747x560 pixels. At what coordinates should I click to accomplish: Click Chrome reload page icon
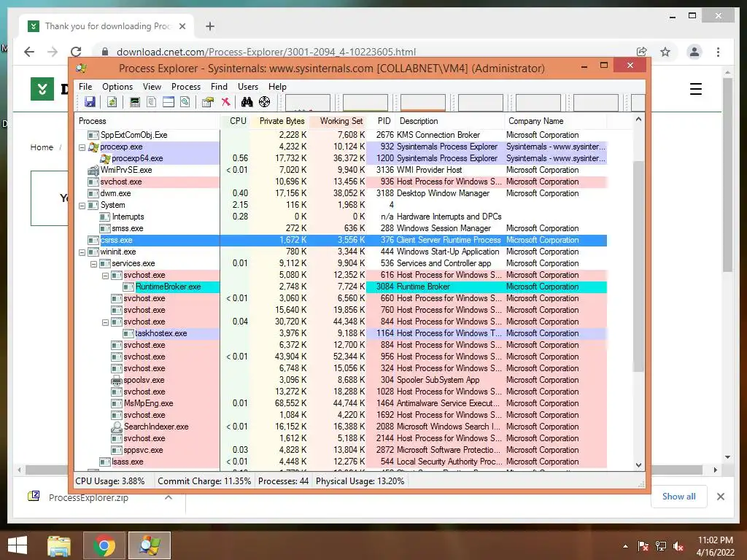coord(76,52)
